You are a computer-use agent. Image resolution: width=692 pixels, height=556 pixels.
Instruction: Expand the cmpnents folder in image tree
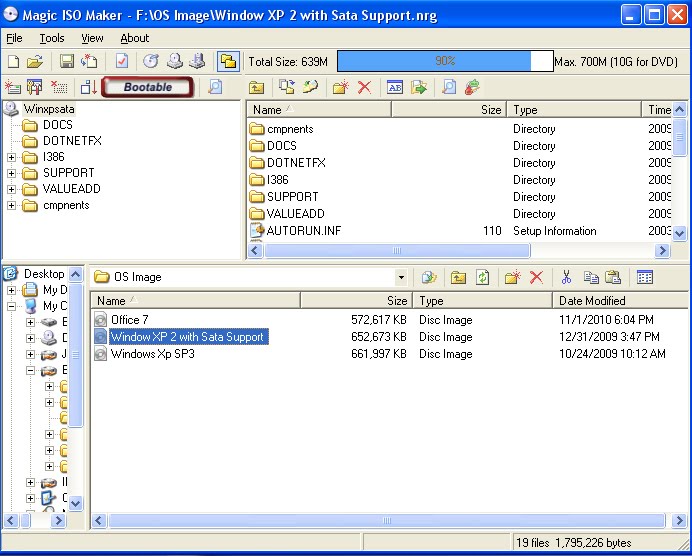(x=11, y=206)
